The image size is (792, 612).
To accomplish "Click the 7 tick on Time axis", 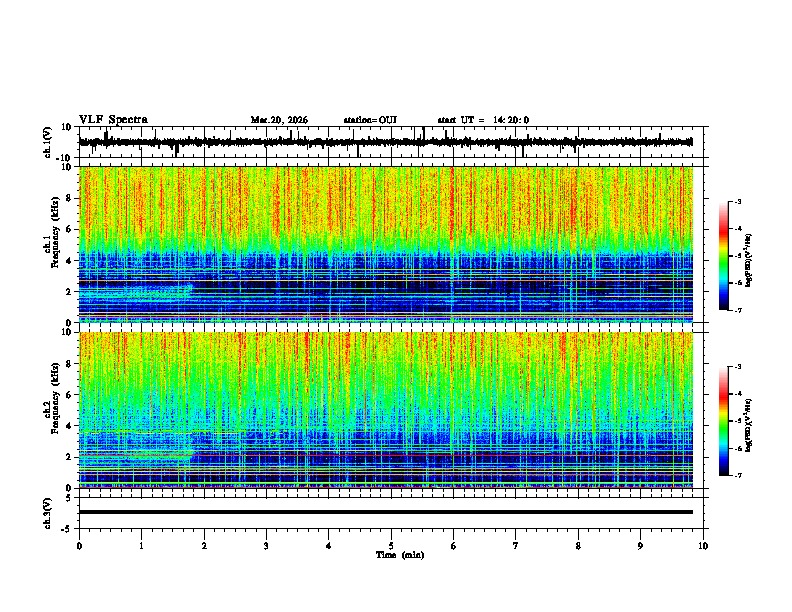I will [x=516, y=546].
